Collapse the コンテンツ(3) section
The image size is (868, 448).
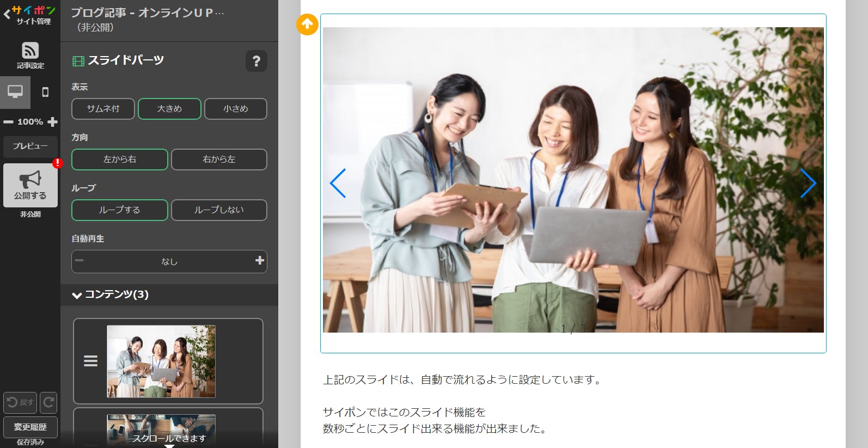(x=77, y=295)
